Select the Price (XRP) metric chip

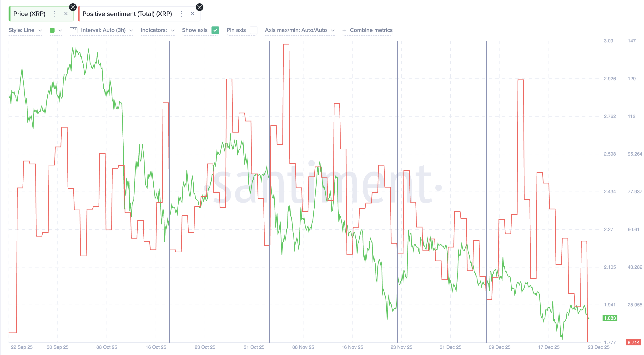[x=30, y=14]
